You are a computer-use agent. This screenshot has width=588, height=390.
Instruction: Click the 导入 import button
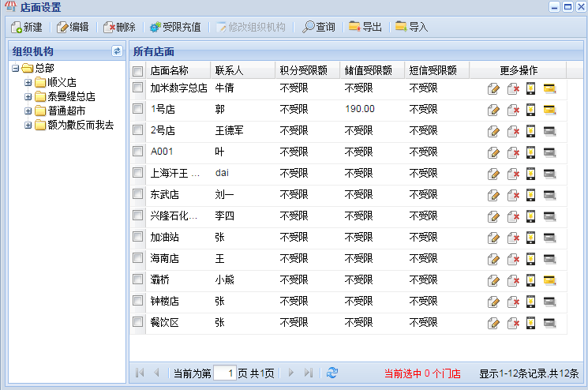pos(412,27)
